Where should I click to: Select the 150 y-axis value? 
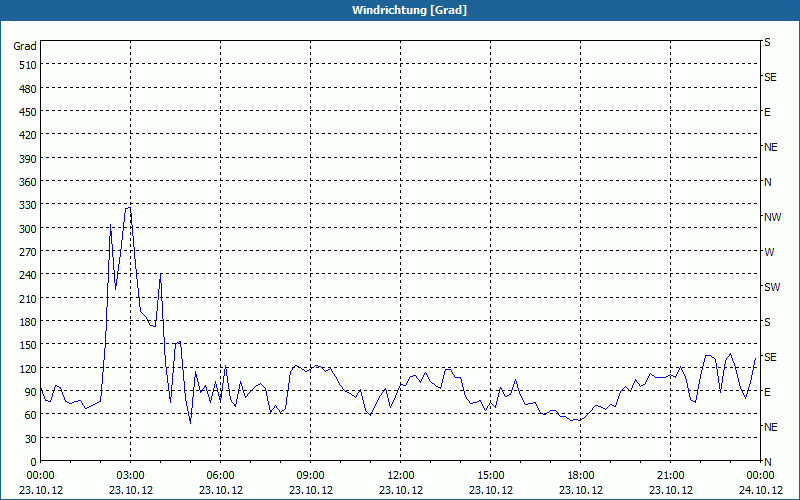pyautogui.click(x=28, y=345)
